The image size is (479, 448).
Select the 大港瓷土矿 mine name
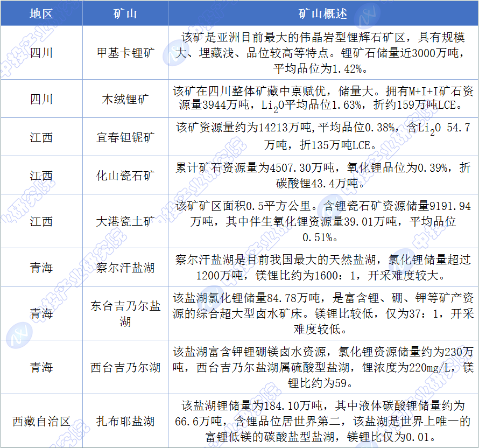[125, 221]
